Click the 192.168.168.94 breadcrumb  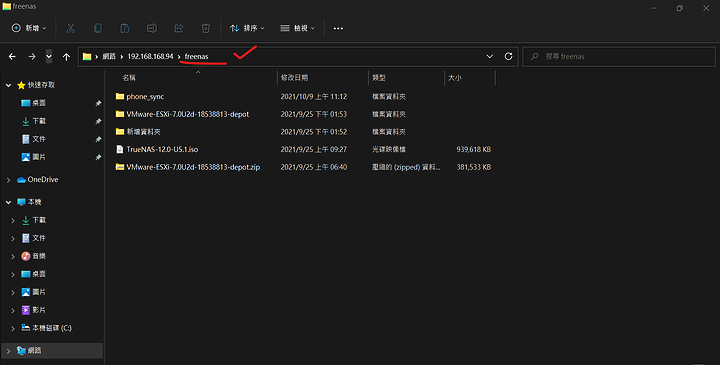pyautogui.click(x=150, y=56)
